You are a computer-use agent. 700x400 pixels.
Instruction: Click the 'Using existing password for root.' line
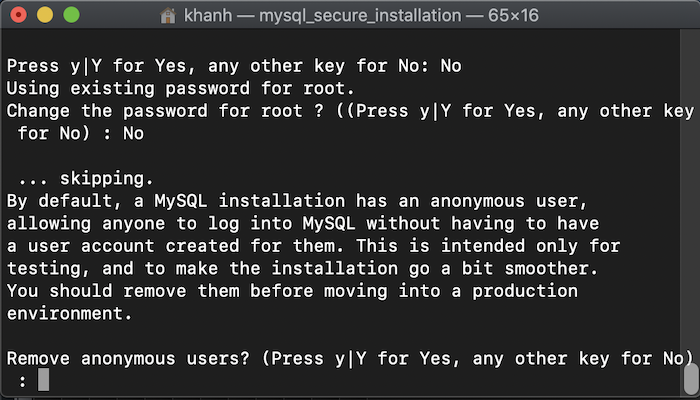click(181, 88)
